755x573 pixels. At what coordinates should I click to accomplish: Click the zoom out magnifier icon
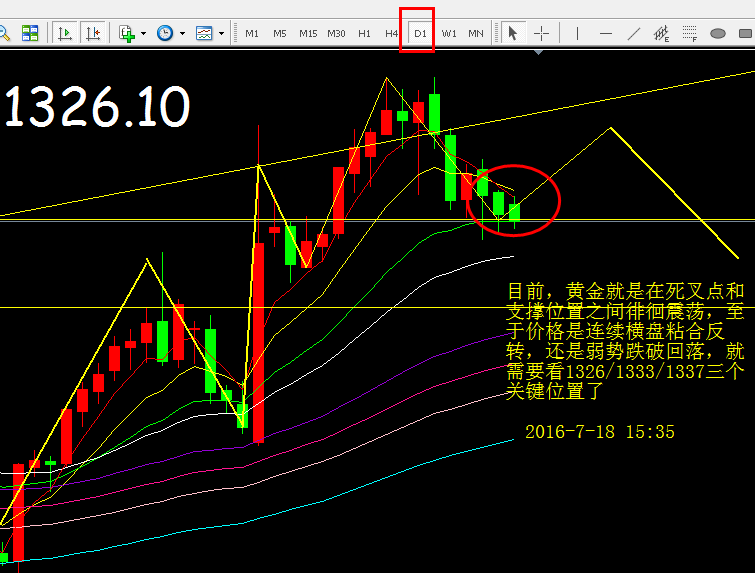pos(4,33)
